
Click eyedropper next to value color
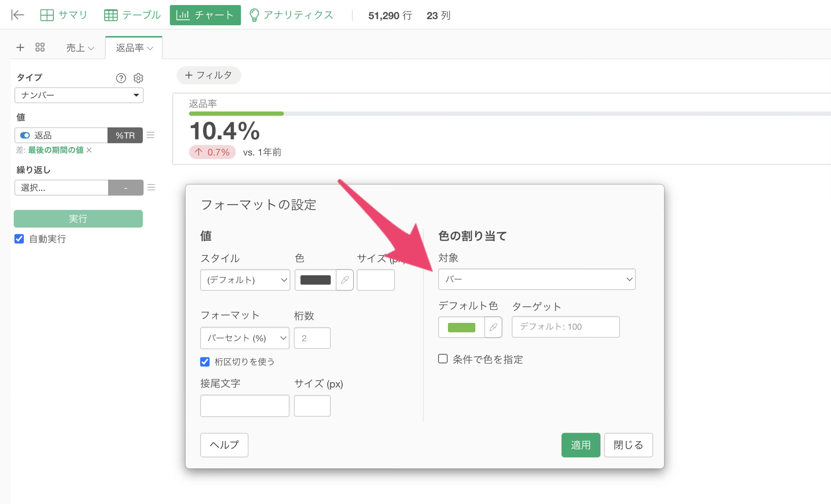(345, 280)
